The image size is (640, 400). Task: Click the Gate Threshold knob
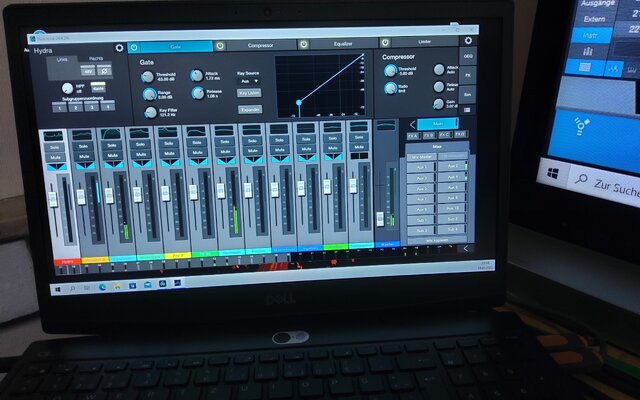(147, 77)
